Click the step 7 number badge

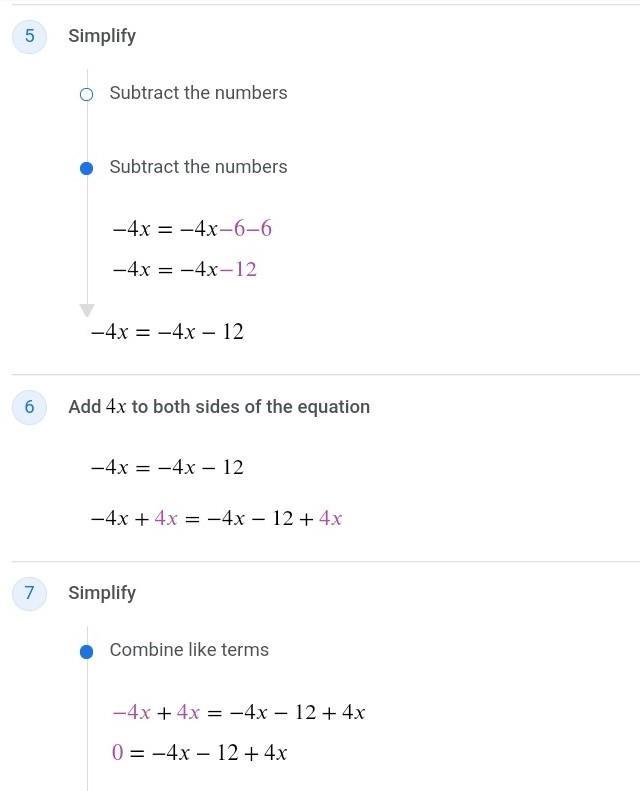coord(29,593)
